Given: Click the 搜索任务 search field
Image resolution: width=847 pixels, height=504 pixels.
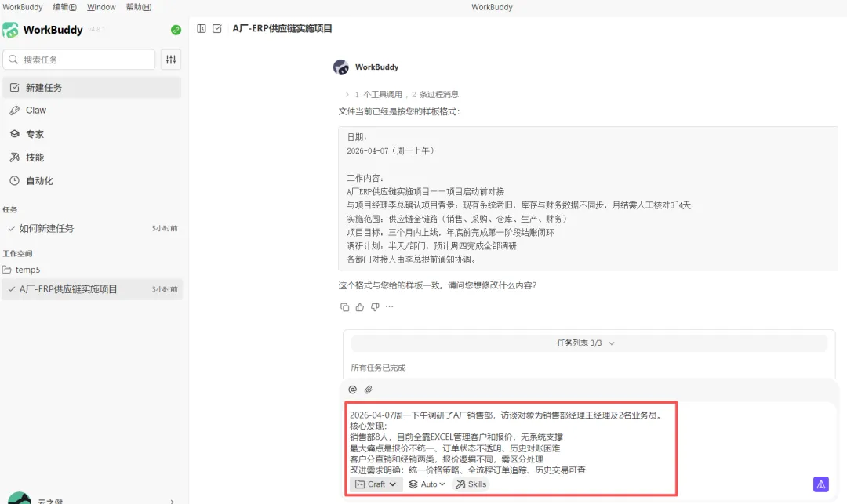Looking at the screenshot, I should 79,60.
